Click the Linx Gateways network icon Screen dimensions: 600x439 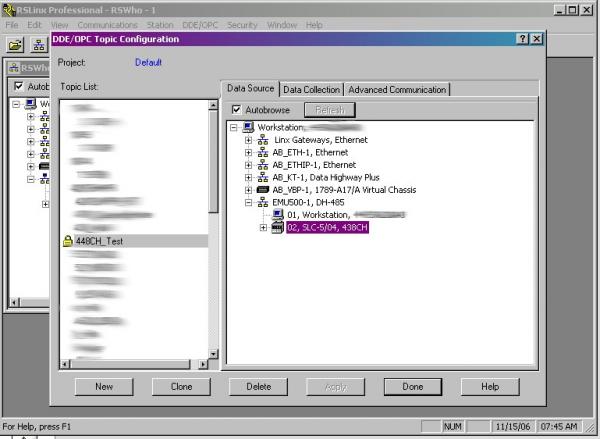point(262,140)
